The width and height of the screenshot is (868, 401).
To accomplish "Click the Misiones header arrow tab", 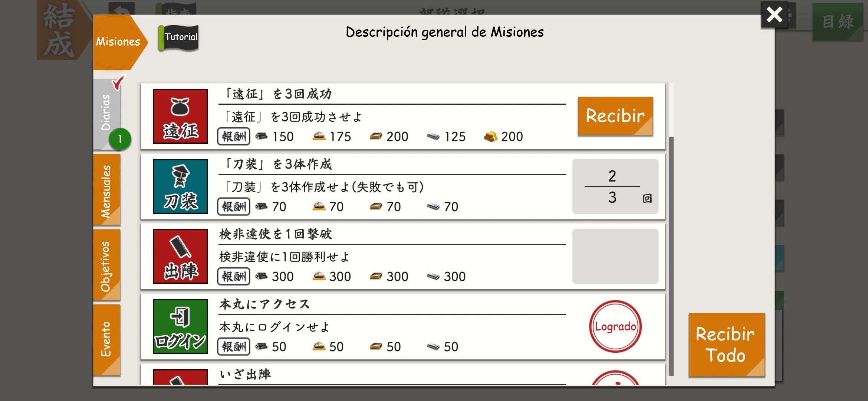I will click(118, 42).
